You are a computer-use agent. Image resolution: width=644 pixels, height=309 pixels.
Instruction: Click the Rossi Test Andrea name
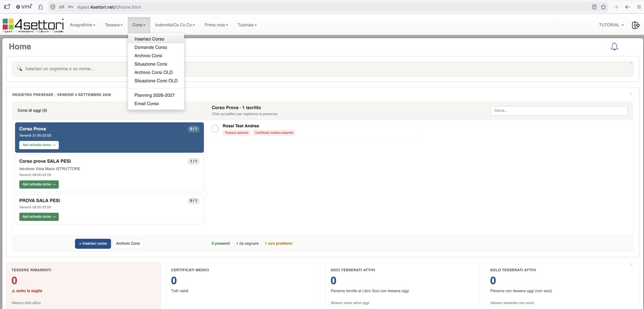[x=241, y=126]
